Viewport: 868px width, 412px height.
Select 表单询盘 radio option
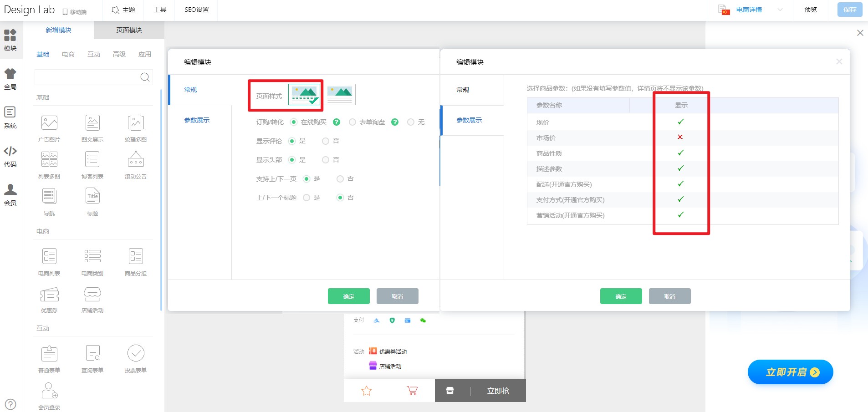tap(352, 122)
